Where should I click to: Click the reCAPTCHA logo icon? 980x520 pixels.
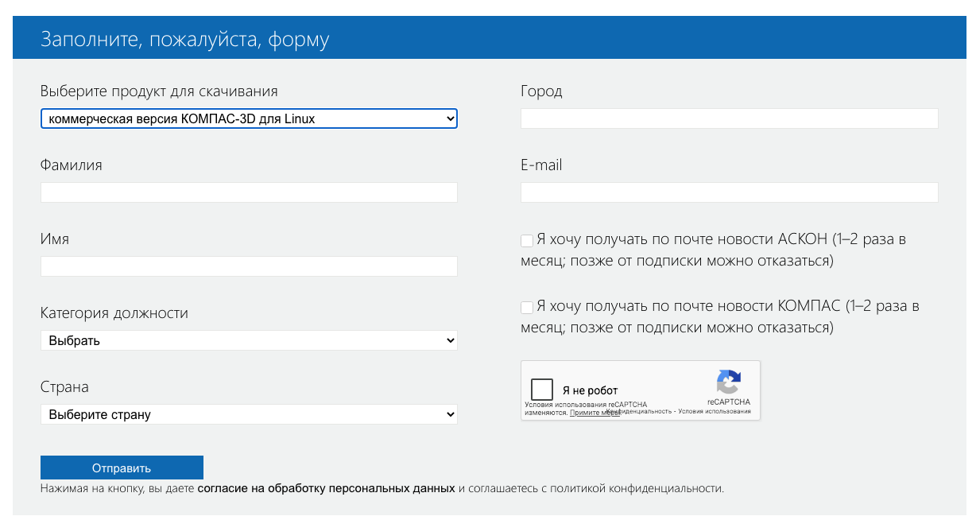coord(728,382)
